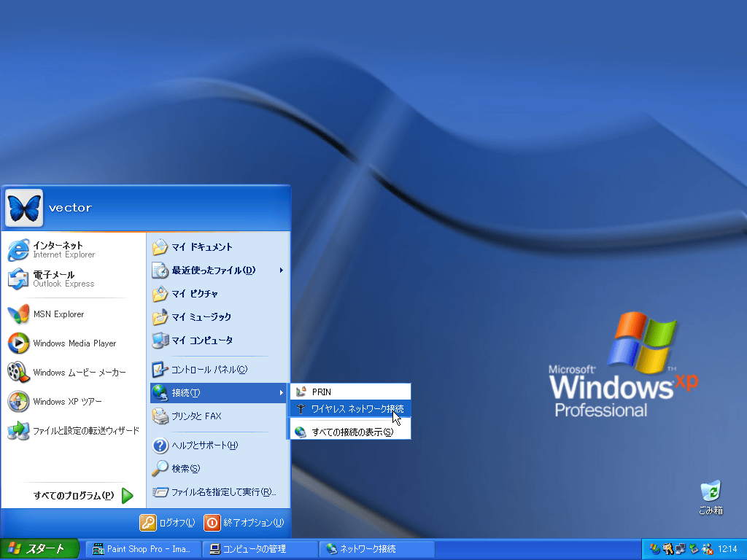
Task: Click the ログオフ button
Action: (168, 522)
